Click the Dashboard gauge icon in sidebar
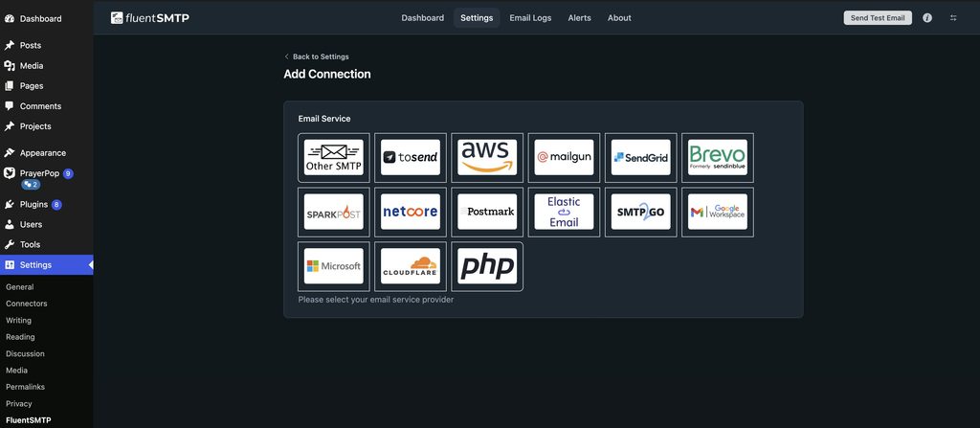 pyautogui.click(x=10, y=19)
